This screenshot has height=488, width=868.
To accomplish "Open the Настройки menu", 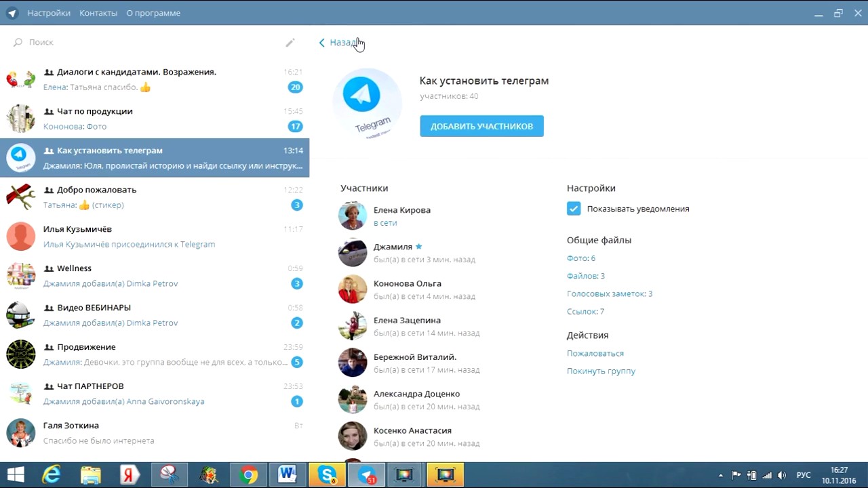I will coord(49,13).
